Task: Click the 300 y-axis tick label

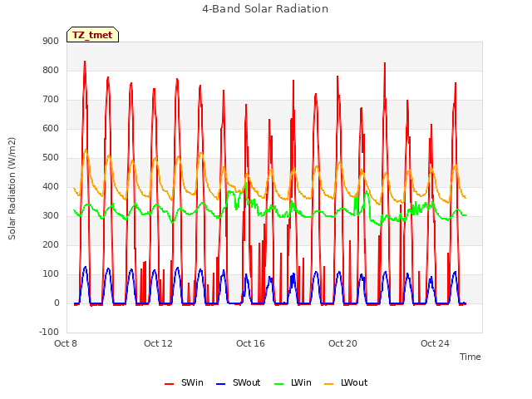Action: click(51, 216)
